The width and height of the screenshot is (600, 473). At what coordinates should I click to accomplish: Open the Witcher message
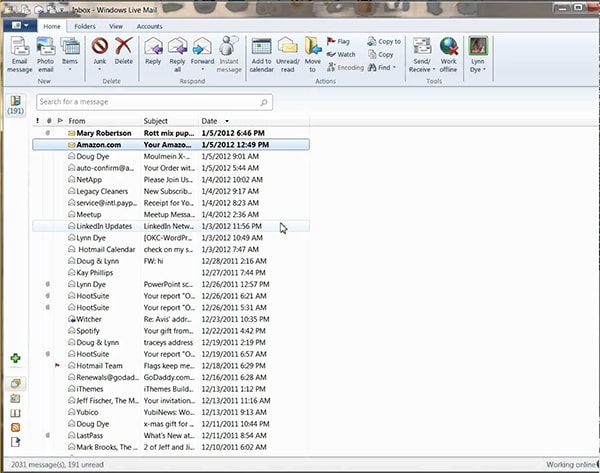(x=171, y=319)
